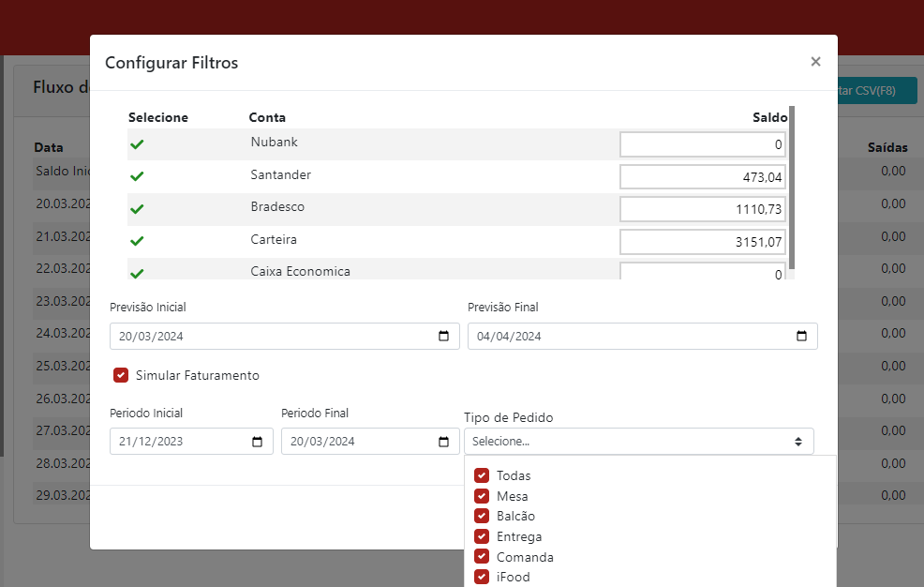Image resolution: width=924 pixels, height=587 pixels.
Task: Deselect the Bradesco account checkmark
Action: [x=137, y=209]
